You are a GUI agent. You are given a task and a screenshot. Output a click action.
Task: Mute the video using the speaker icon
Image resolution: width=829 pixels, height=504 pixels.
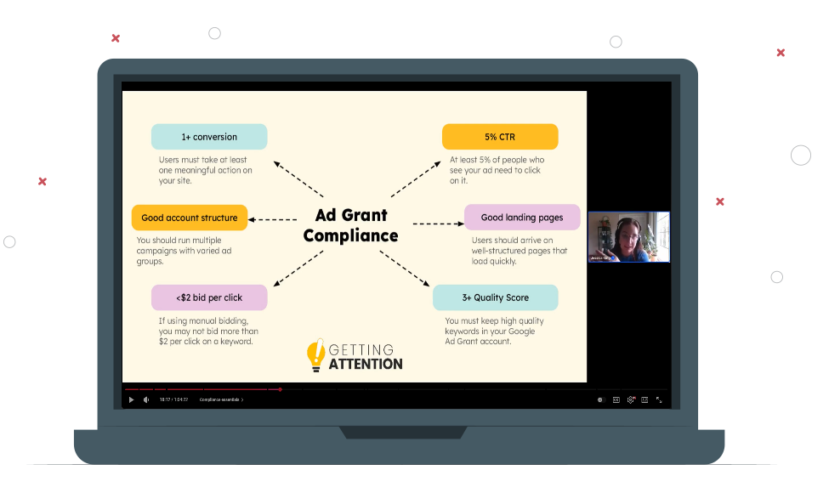click(x=146, y=399)
